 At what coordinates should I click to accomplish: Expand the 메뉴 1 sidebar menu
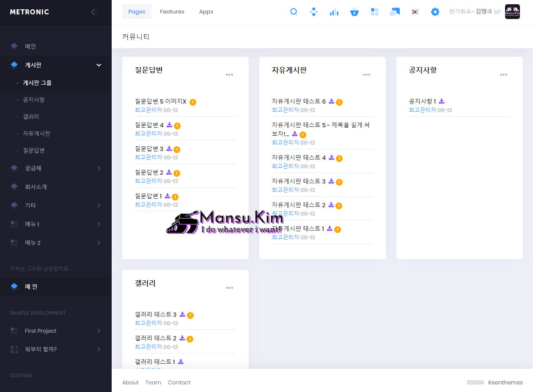point(99,224)
